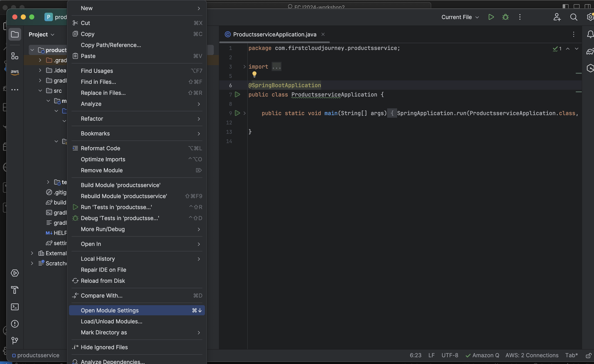
Task: Expand the .gradle folder
Action: click(40, 60)
